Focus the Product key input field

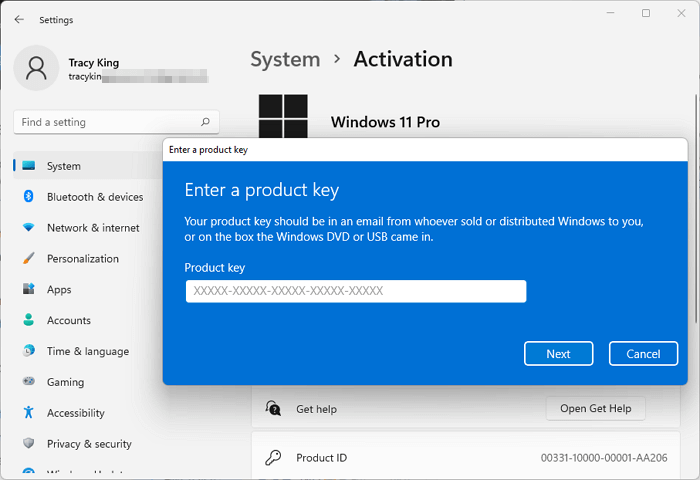pos(356,291)
